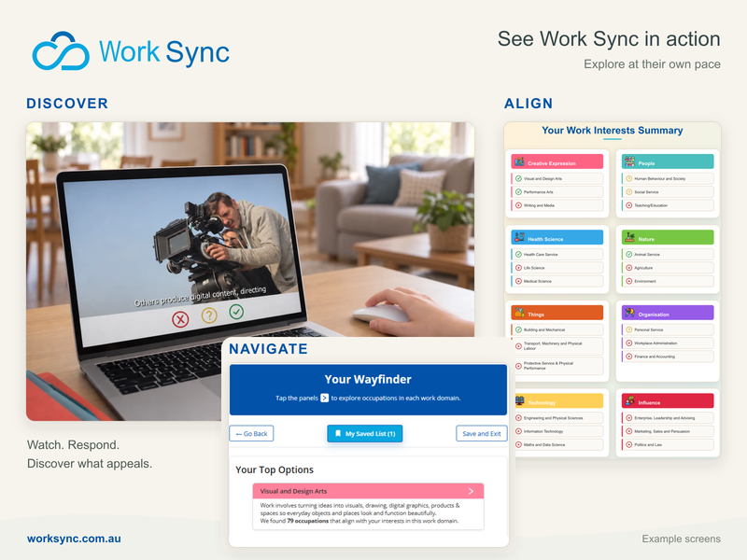Click the yellow icon beside Social Service
Viewport: 747px width, 560px height.
pos(628,192)
